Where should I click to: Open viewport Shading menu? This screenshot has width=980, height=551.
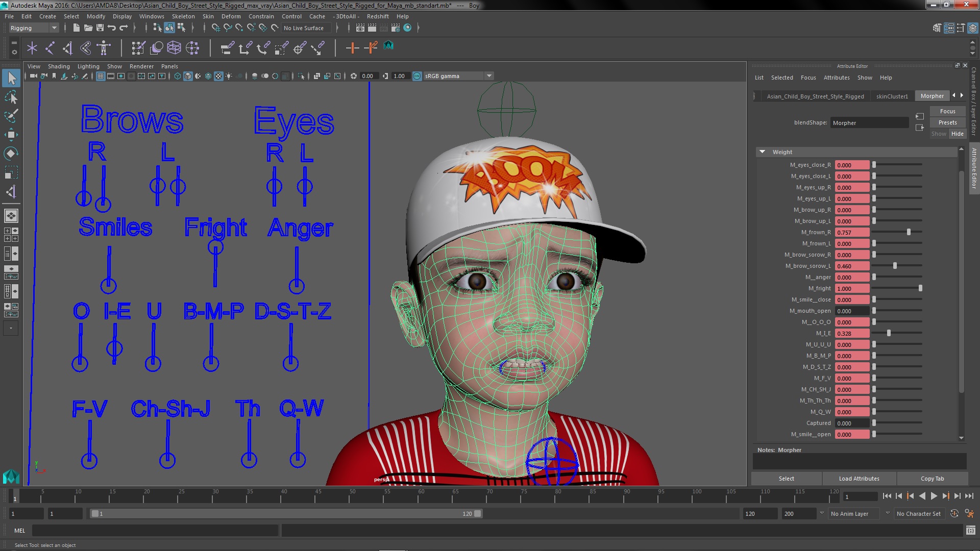coord(59,66)
